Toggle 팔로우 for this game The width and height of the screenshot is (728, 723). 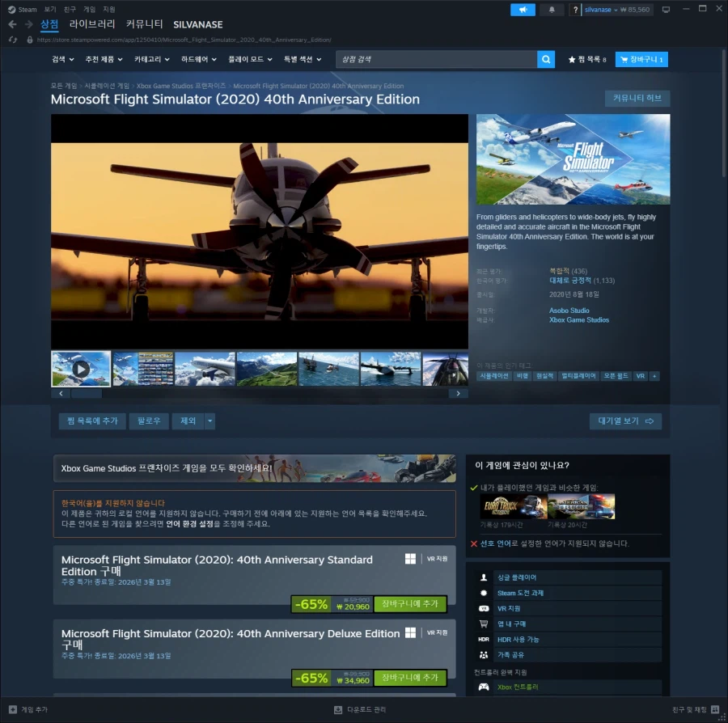click(x=150, y=421)
